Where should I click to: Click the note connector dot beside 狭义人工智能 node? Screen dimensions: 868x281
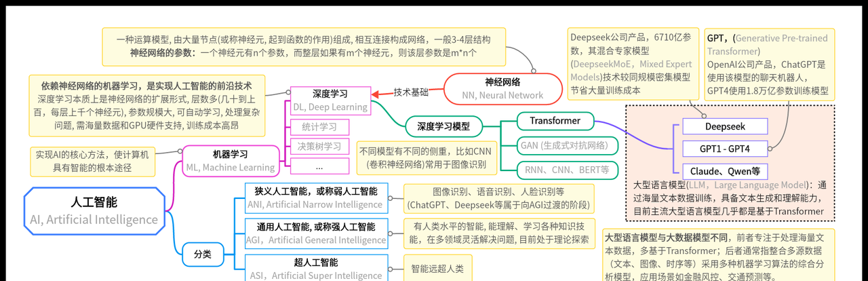[390, 198]
